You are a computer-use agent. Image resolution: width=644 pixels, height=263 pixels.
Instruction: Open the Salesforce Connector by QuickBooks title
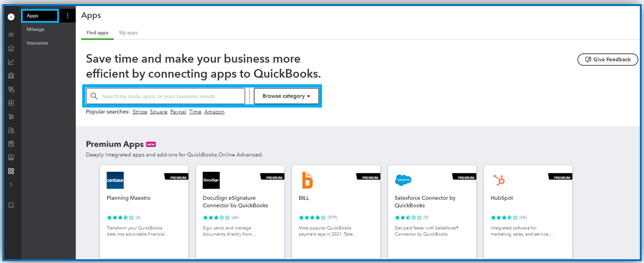425,202
